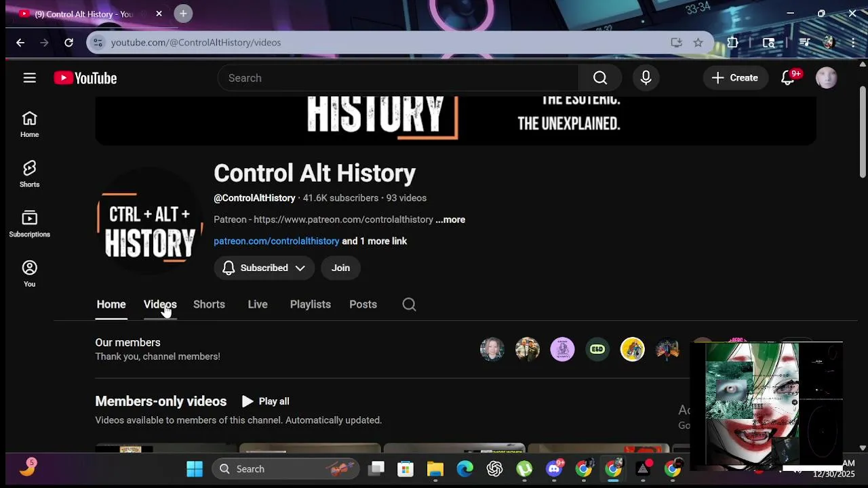This screenshot has width=868, height=488.
Task: Click the YouTube search input field
Action: [x=398, y=78]
